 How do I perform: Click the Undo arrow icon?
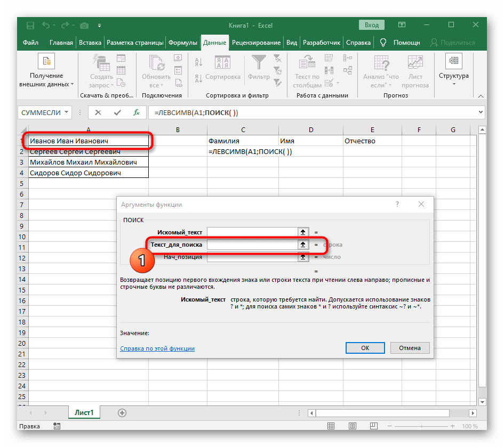tap(46, 25)
